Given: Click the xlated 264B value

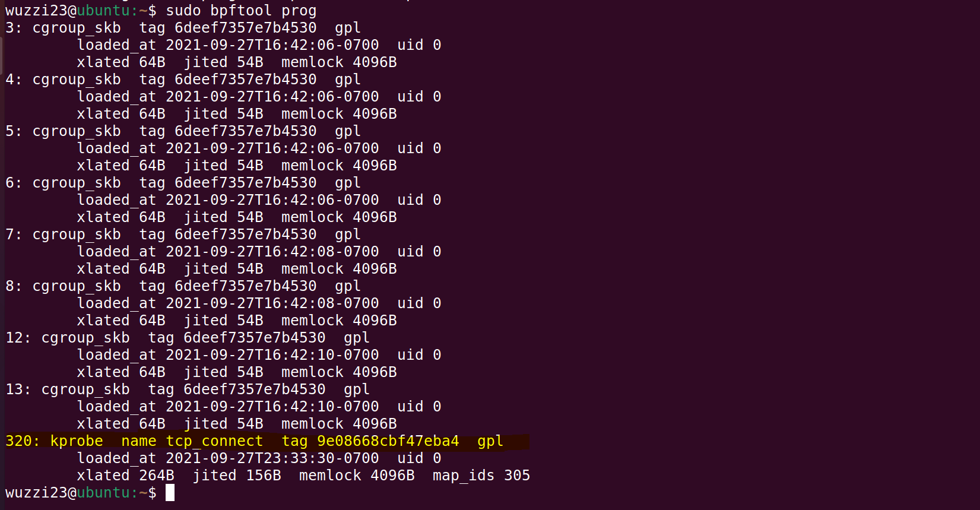Looking at the screenshot, I should [126, 476].
